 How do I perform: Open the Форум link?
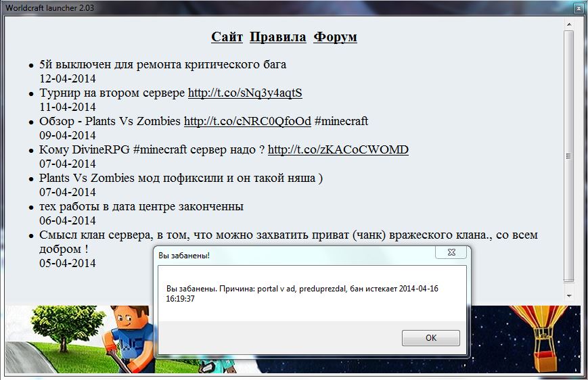point(335,37)
